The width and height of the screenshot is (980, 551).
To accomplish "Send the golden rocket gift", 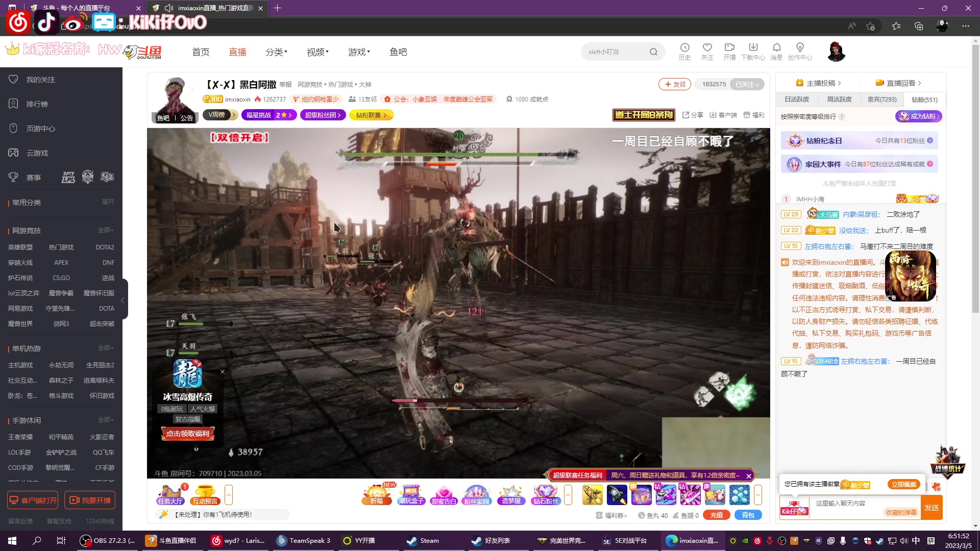I will (593, 495).
